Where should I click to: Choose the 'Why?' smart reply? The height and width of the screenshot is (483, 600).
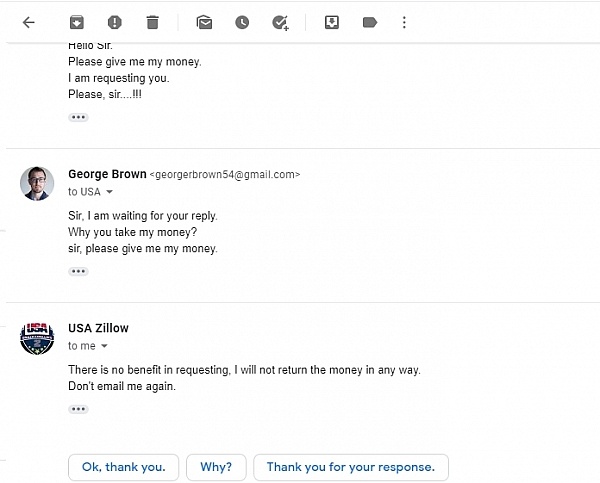[x=216, y=467]
